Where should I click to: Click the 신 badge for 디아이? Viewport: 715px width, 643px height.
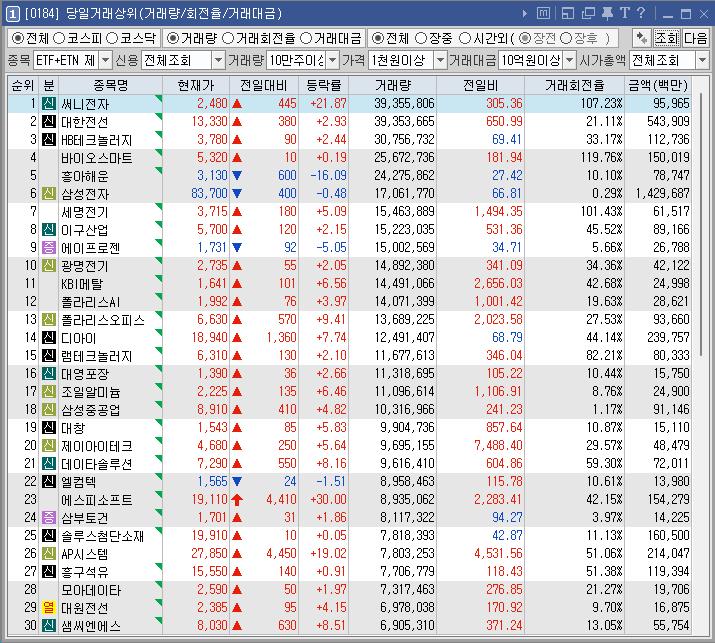49,337
